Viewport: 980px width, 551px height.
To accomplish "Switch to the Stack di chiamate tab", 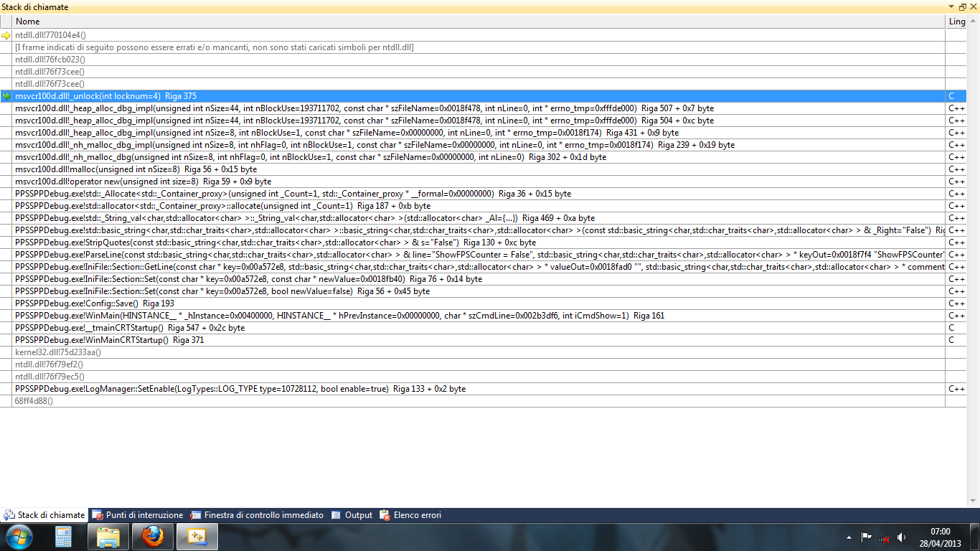I will point(44,515).
